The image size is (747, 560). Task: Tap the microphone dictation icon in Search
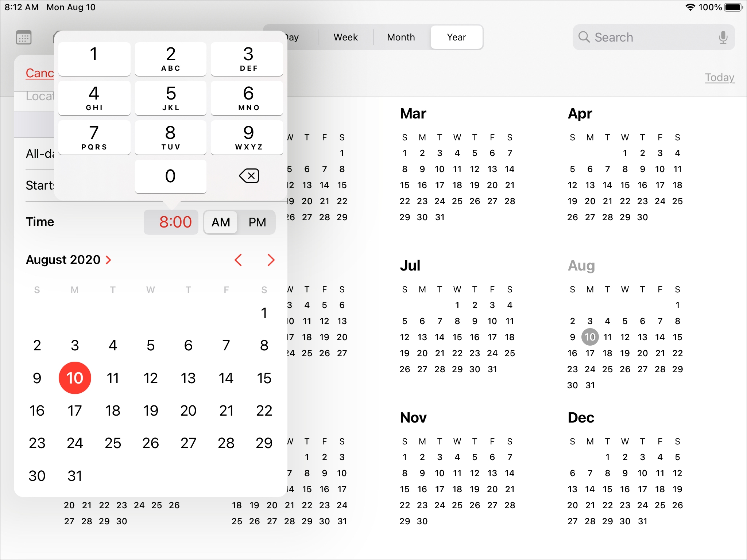(x=723, y=37)
